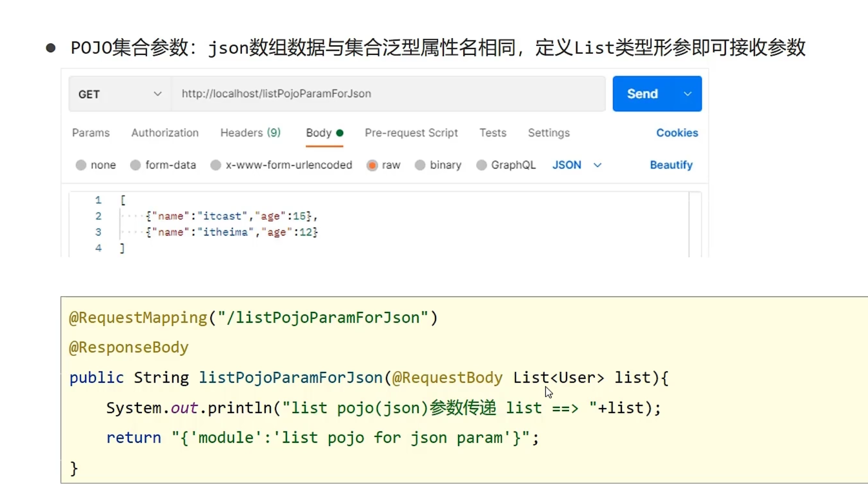Open the JSON format dropdown

coord(577,165)
